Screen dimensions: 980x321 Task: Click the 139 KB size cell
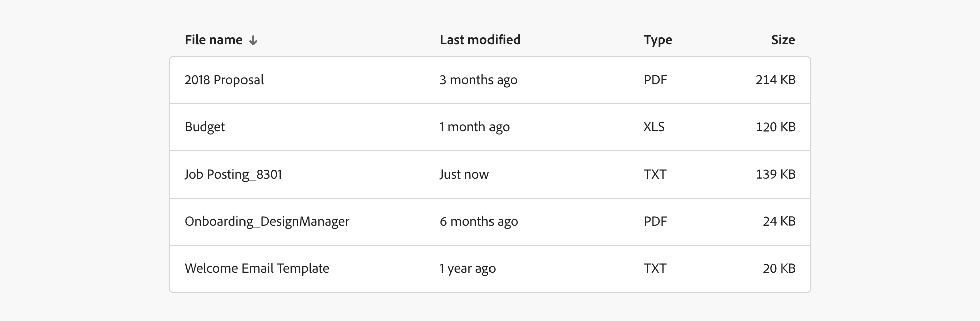pos(775,175)
